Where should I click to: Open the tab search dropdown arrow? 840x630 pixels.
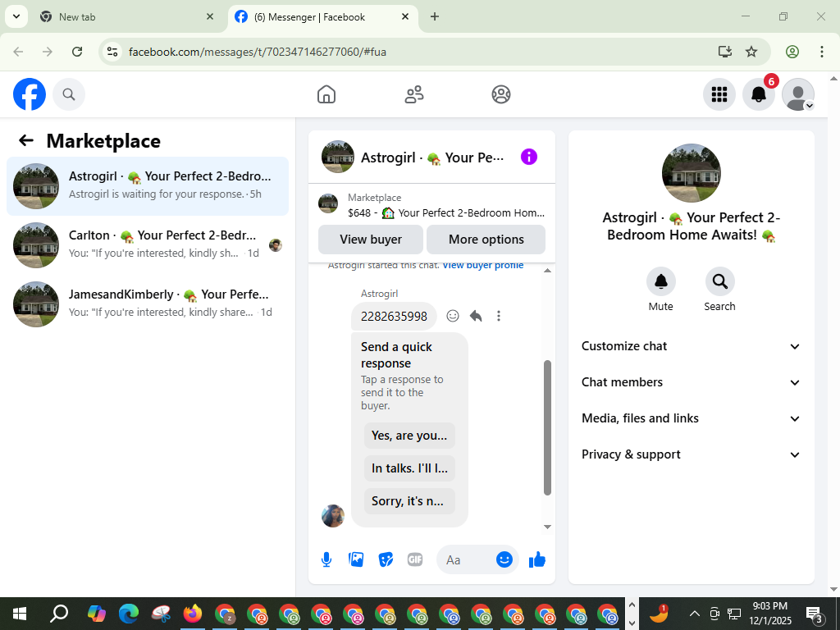[16, 16]
